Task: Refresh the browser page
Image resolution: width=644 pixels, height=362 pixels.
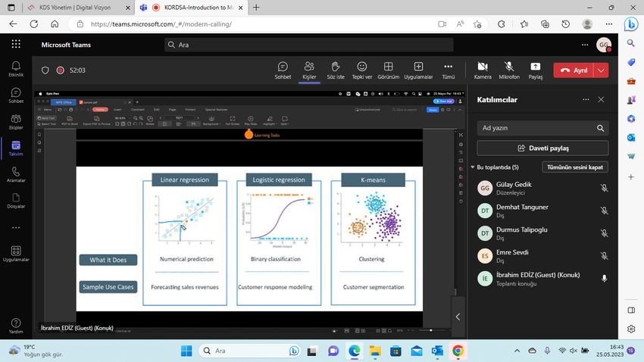Action: point(33,24)
